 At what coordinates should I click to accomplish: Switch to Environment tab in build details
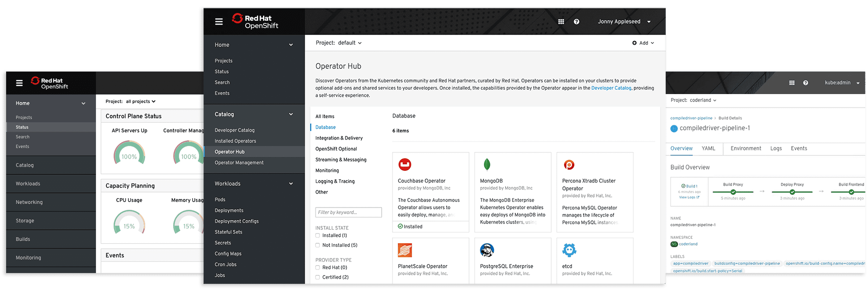746,148
